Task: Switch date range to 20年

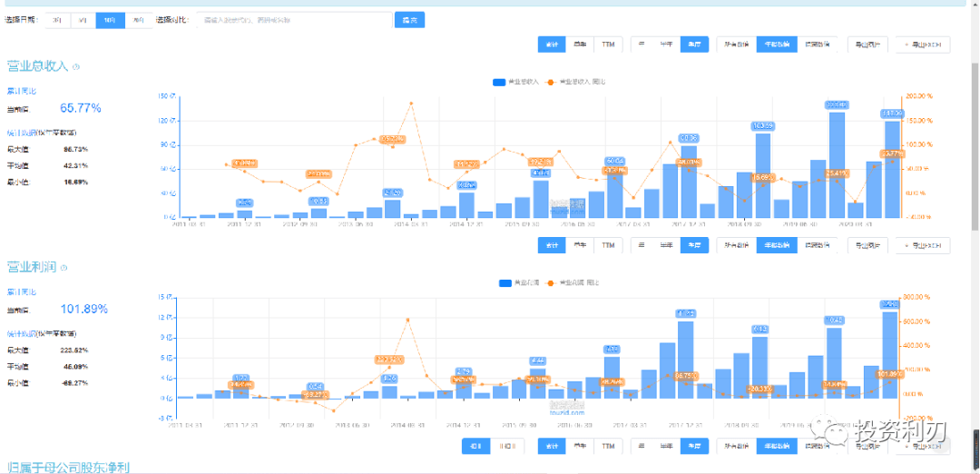Action: pos(137,19)
